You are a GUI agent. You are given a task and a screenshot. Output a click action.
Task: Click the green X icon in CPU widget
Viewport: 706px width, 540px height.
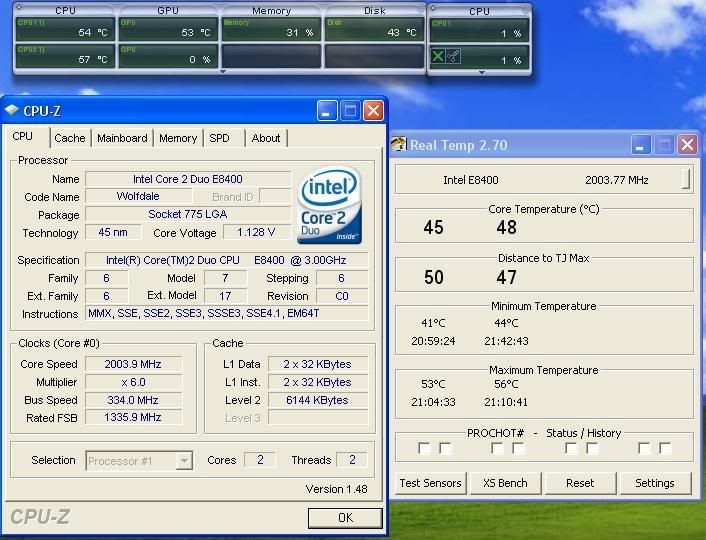pyautogui.click(x=438, y=56)
